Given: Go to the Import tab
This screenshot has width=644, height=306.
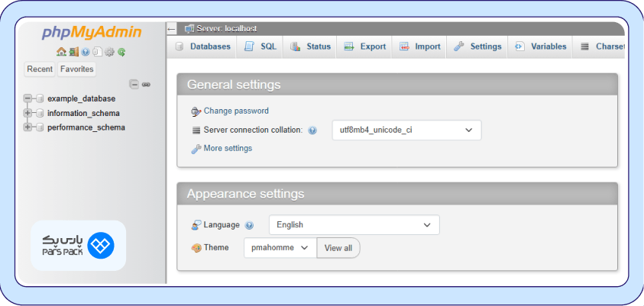Looking at the screenshot, I should point(419,47).
